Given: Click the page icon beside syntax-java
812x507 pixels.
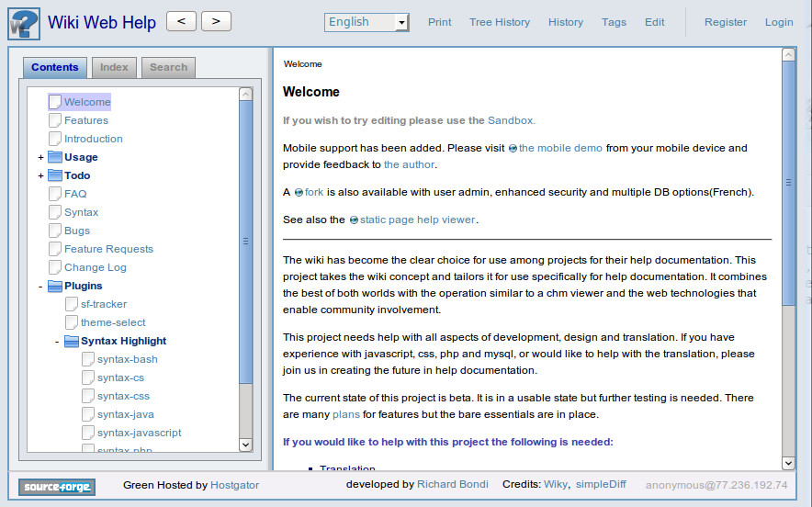Looking at the screenshot, I should tap(88, 414).
